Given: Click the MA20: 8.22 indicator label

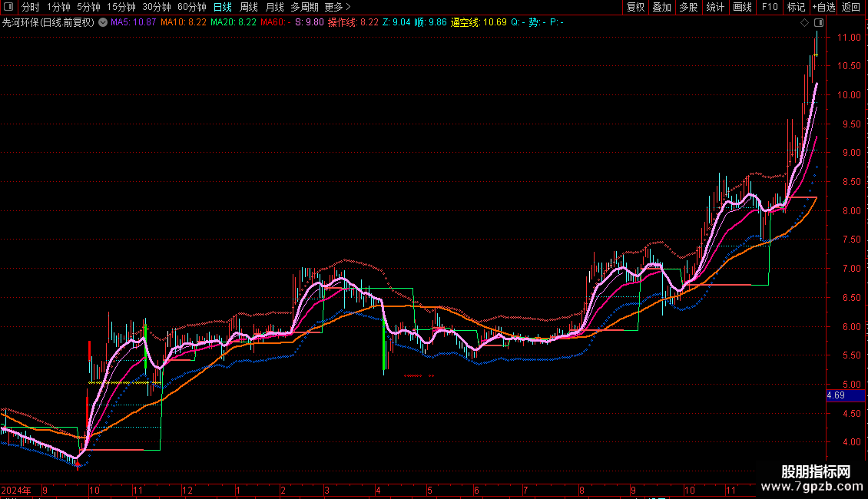Looking at the screenshot, I should [x=233, y=23].
